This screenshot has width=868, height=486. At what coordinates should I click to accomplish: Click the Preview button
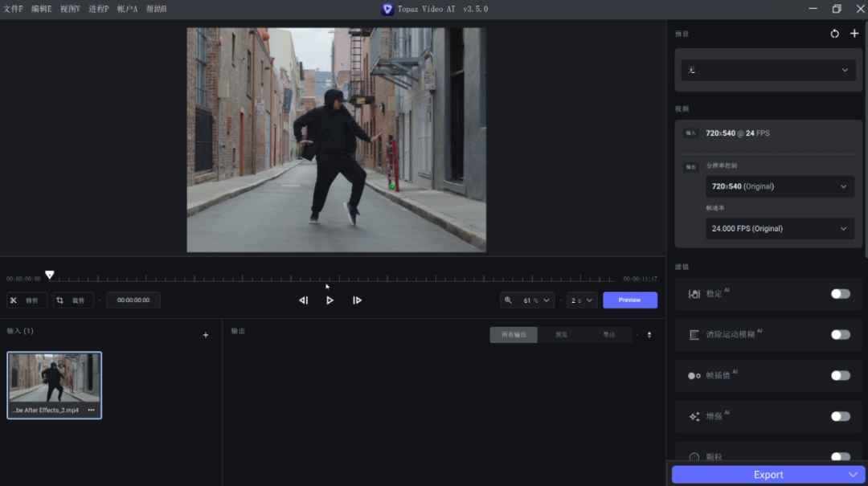point(629,300)
